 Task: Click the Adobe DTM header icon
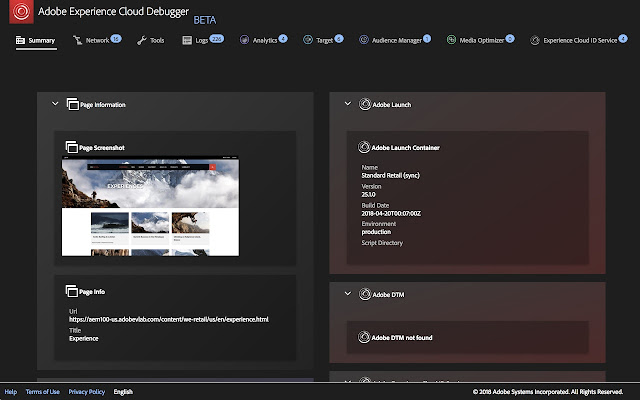pyautogui.click(x=364, y=294)
